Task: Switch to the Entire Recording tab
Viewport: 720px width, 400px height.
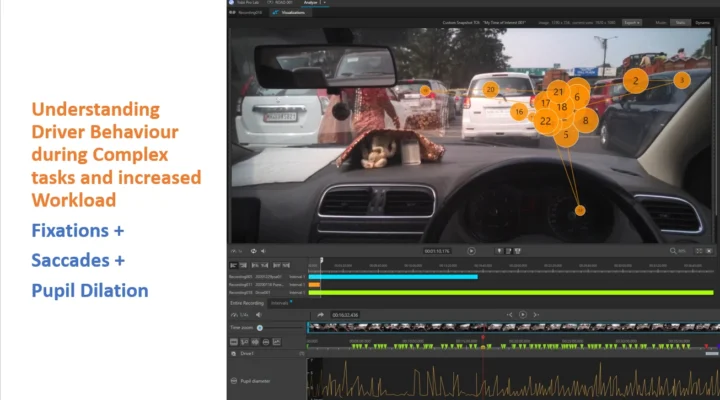Action: pyautogui.click(x=247, y=303)
